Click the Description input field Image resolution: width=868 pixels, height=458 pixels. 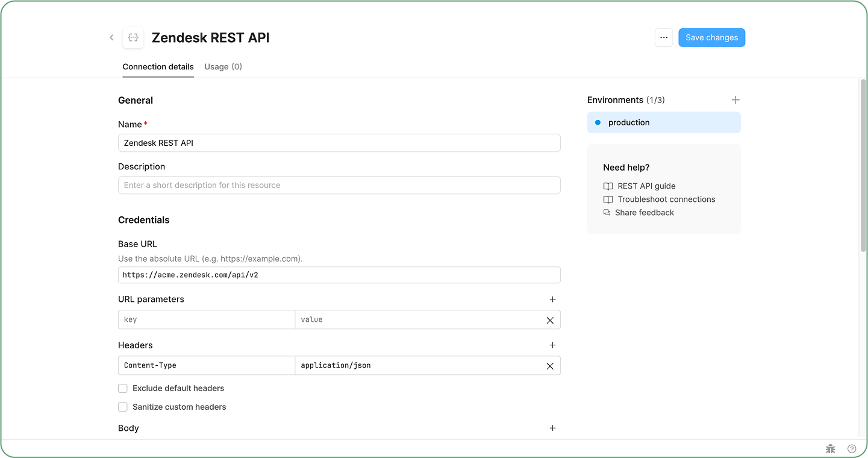point(339,185)
